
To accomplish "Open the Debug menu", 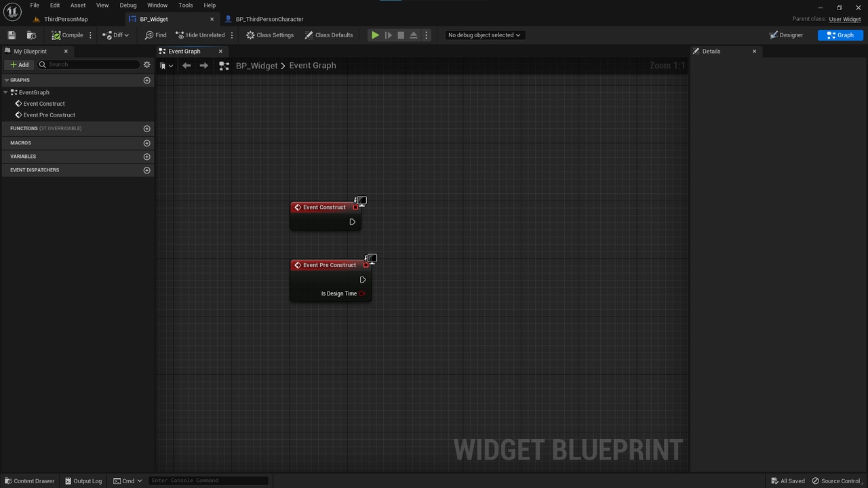I will [128, 5].
